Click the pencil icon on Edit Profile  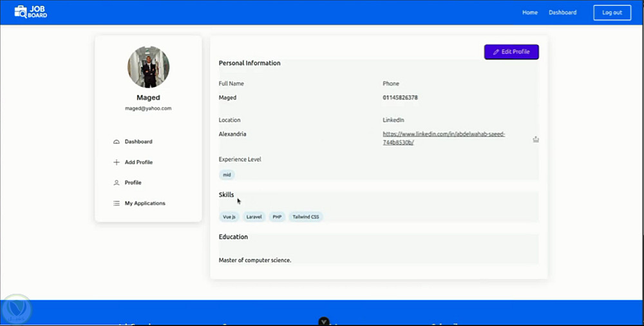click(x=496, y=52)
